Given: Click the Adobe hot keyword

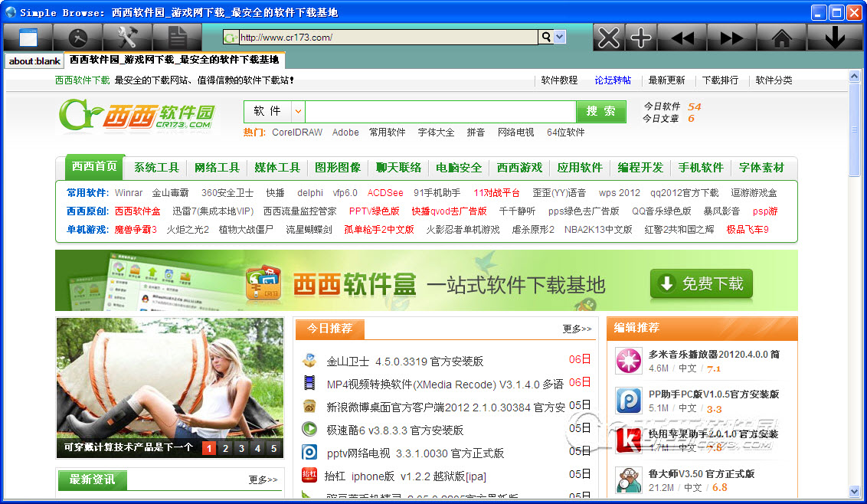Looking at the screenshot, I should [345, 133].
